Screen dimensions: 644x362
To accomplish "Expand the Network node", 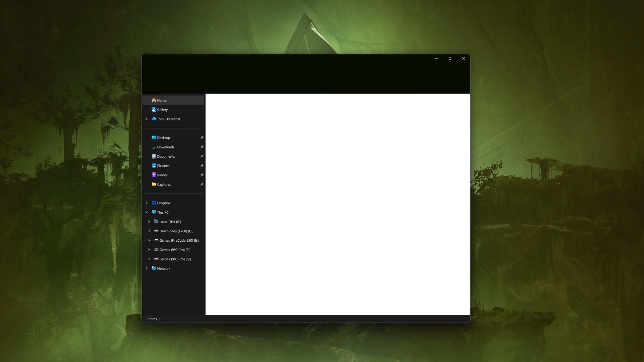I will click(x=147, y=268).
